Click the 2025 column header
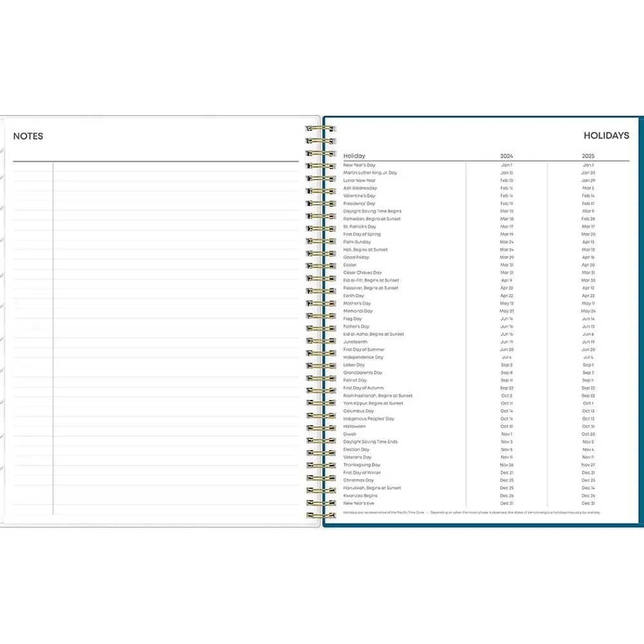The image size is (644, 644). [588, 156]
